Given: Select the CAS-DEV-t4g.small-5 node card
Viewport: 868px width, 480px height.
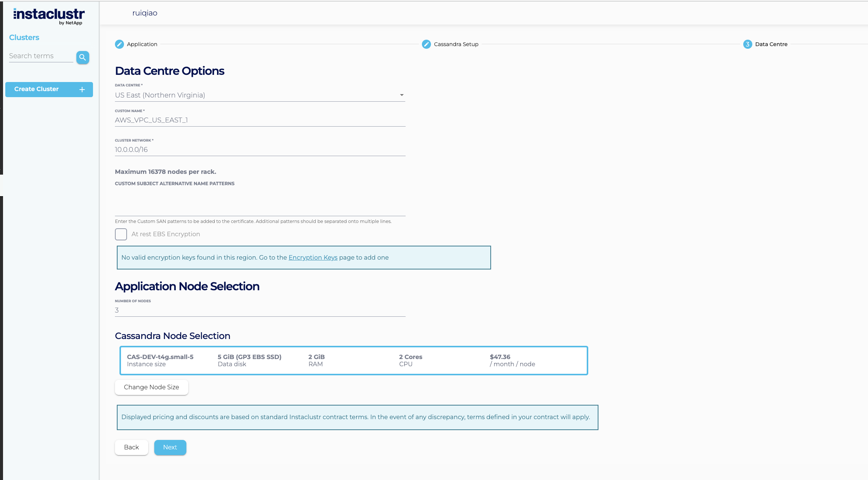Looking at the screenshot, I should point(353,361).
